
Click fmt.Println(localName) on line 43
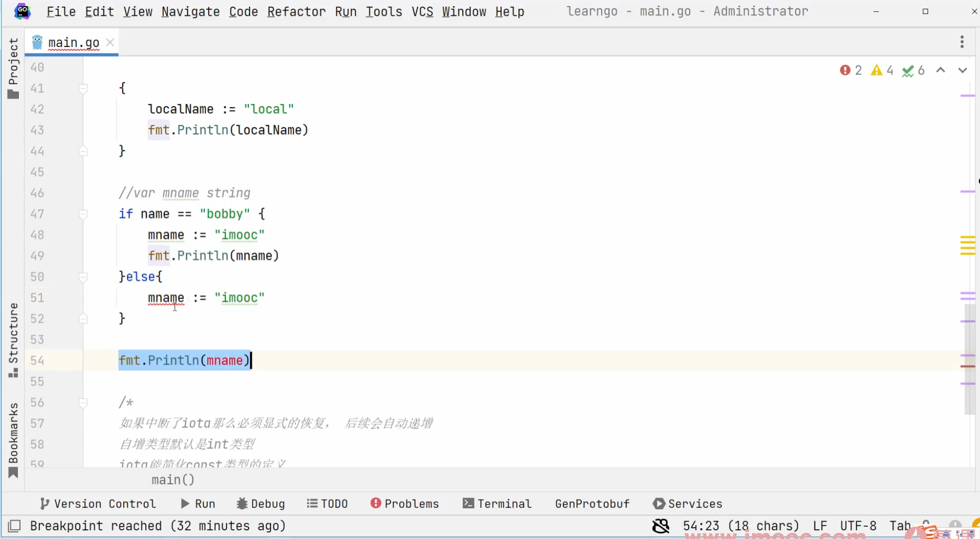point(228,130)
